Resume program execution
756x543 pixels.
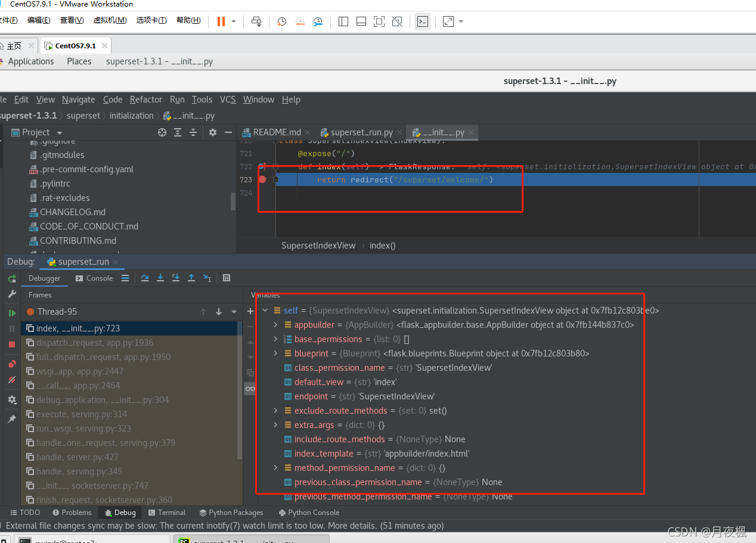click(x=12, y=313)
